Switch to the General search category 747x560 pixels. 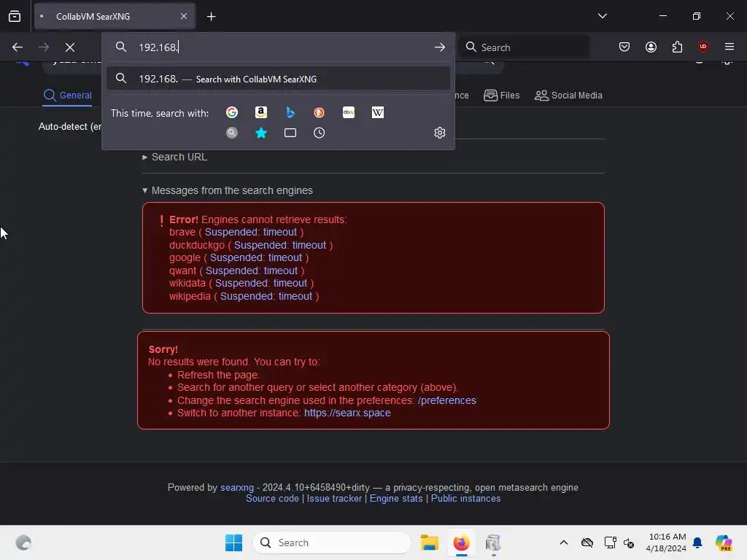click(x=68, y=96)
